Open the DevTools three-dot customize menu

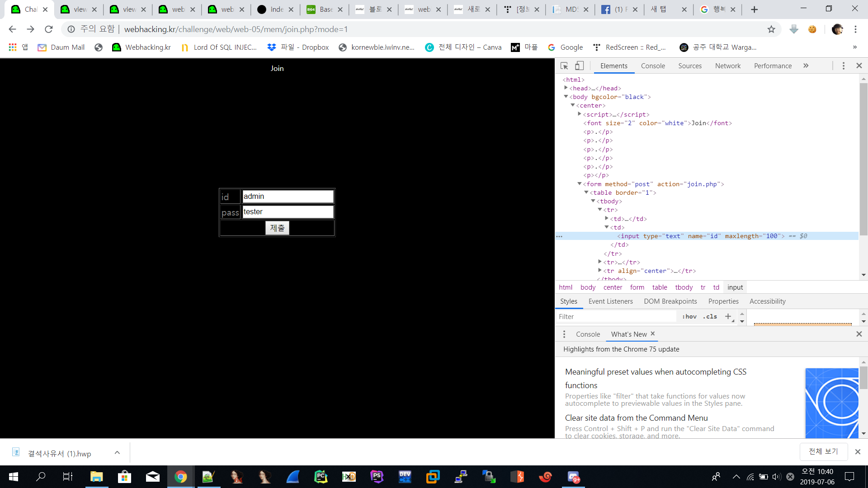[x=843, y=66]
